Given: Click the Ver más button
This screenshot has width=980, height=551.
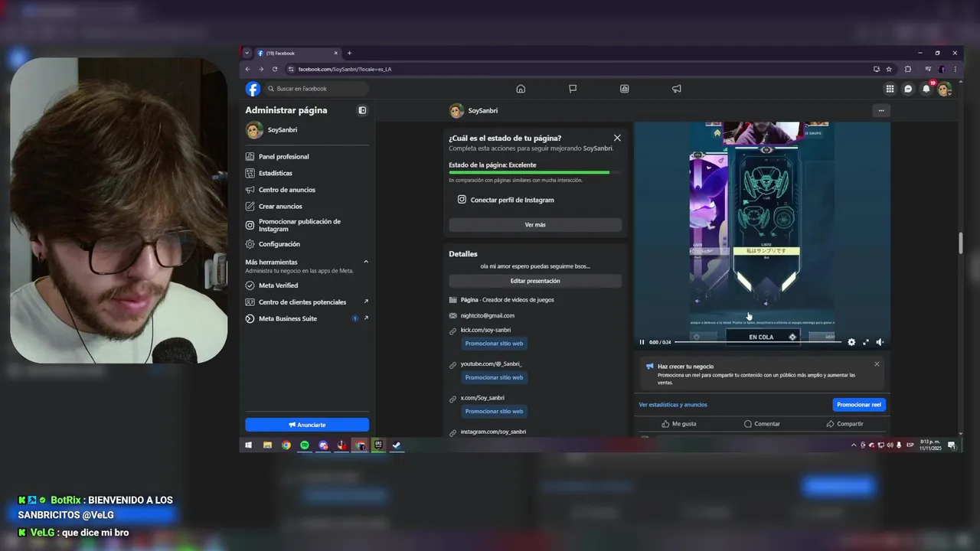Looking at the screenshot, I should (535, 225).
